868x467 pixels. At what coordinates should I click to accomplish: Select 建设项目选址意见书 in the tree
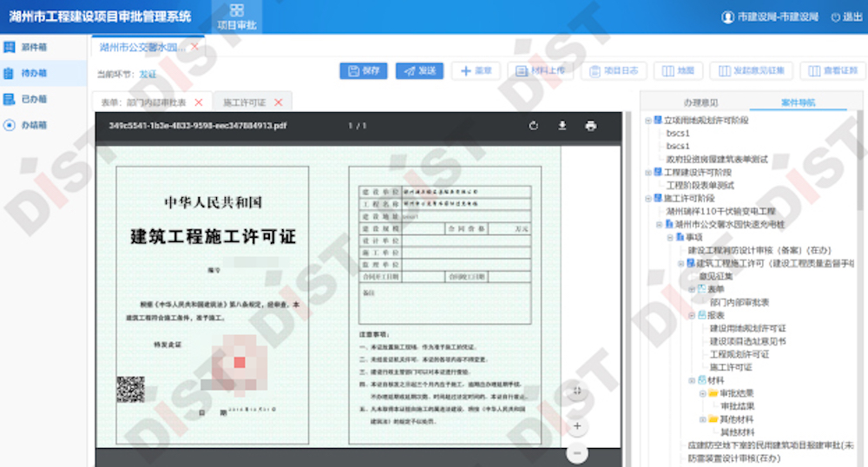click(747, 341)
